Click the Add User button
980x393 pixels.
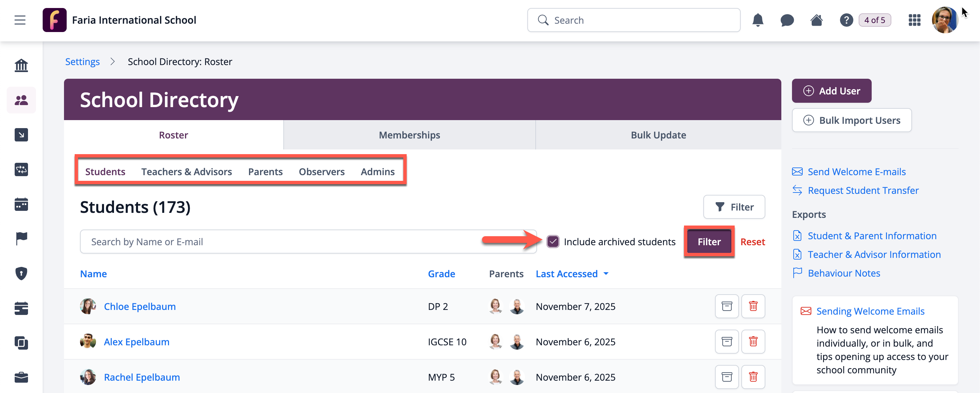[832, 91]
